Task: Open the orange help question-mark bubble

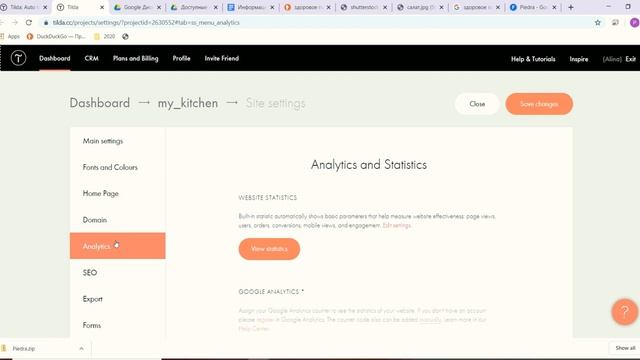Action: point(624,312)
